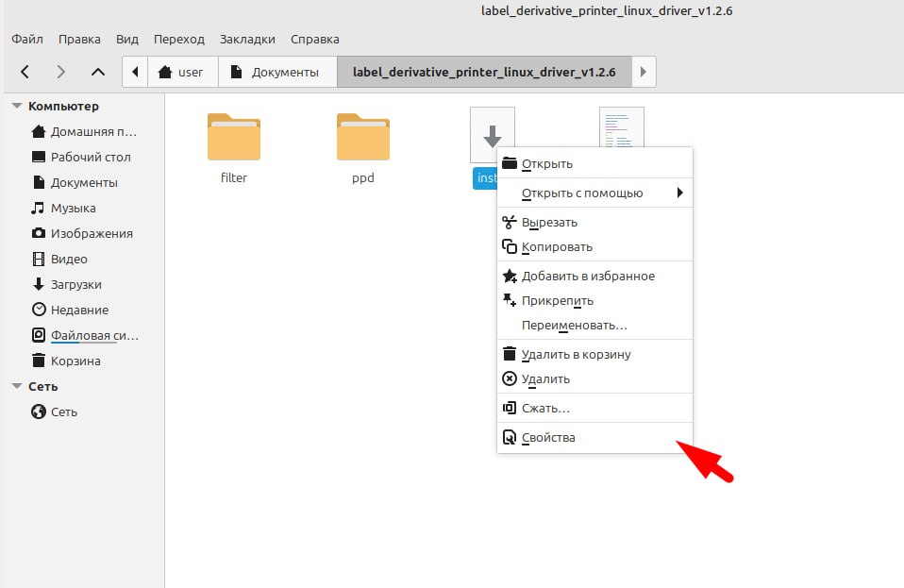The width and height of the screenshot is (904, 588).
Task: Go to Загрузки in sidebar
Action: (75, 284)
